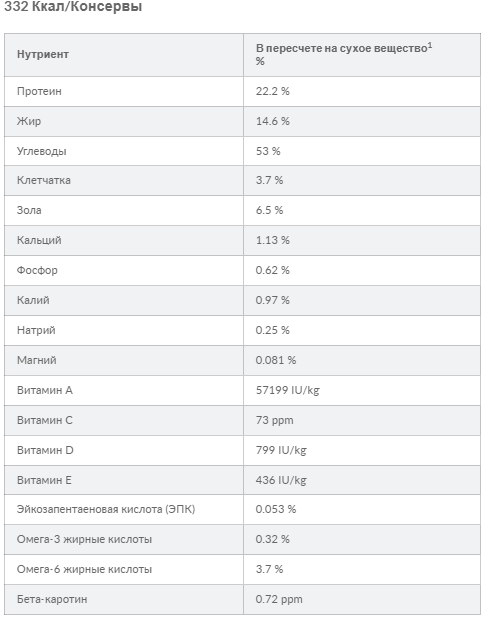This screenshot has height=618, width=492.
Task: Select the Жир row label
Action: coord(29,121)
